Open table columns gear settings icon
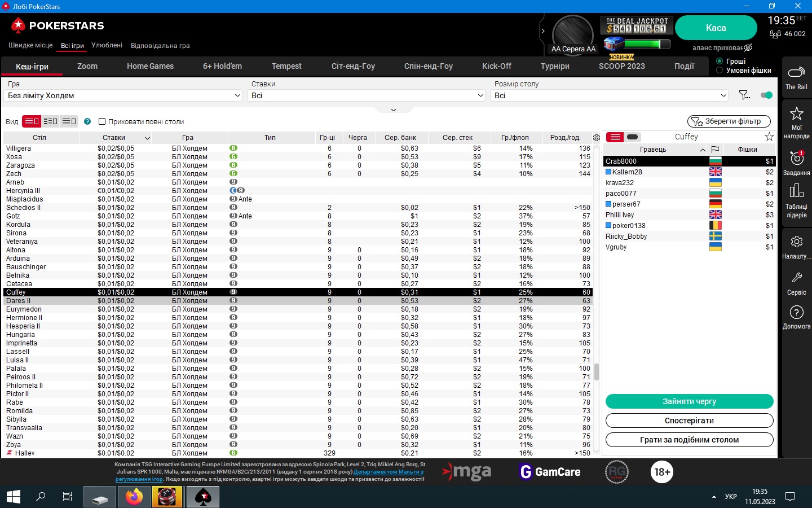Screen dimensions: 812x508 pyautogui.click(x=597, y=138)
